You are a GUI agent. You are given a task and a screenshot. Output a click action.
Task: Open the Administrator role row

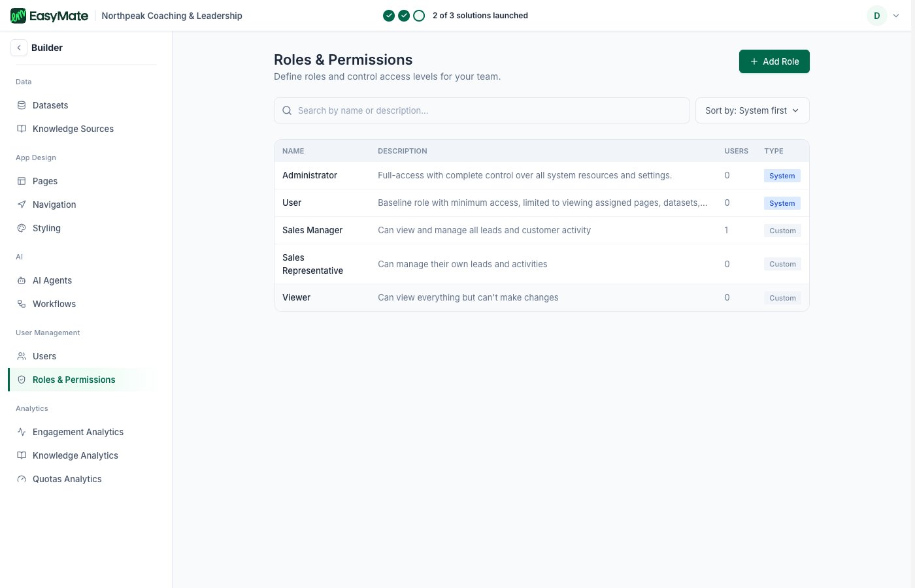(542, 175)
